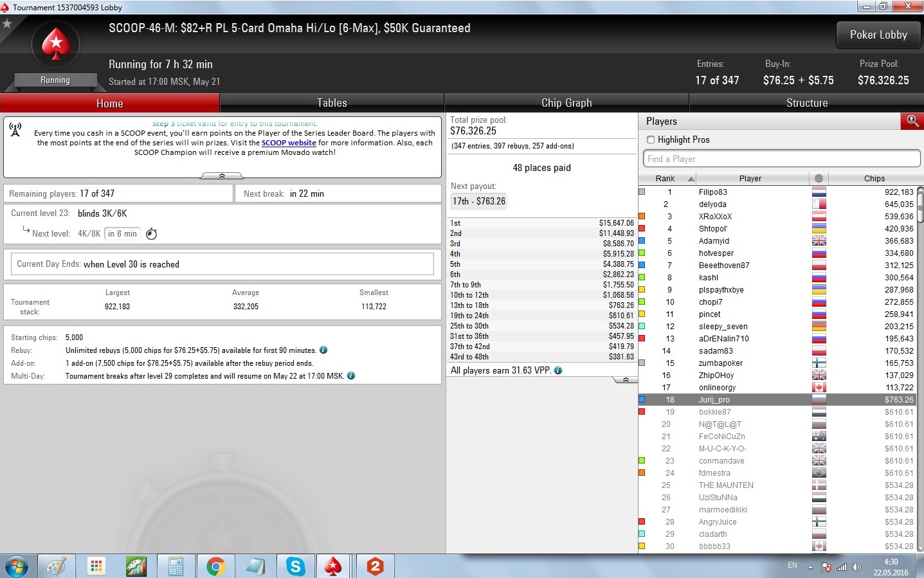Click the globe country column header
Image resolution: width=924 pixels, height=578 pixels.
(819, 178)
